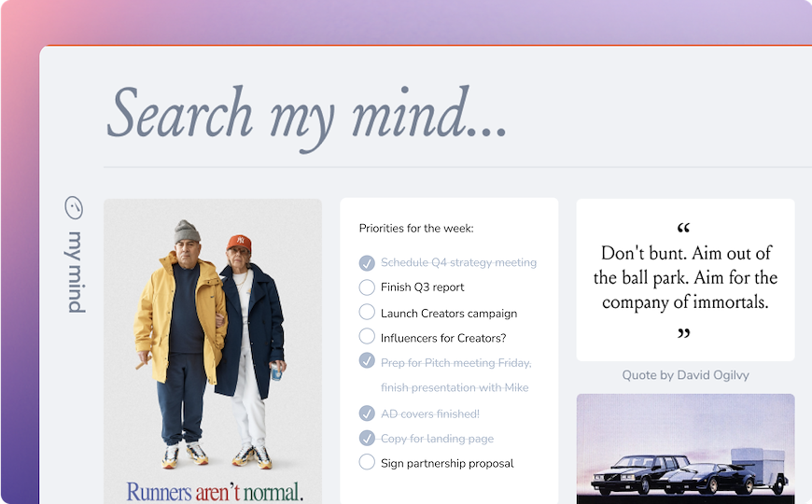The width and height of the screenshot is (812, 504).
Task: Check the Sign partnership proposal checkbox
Action: [x=367, y=461]
